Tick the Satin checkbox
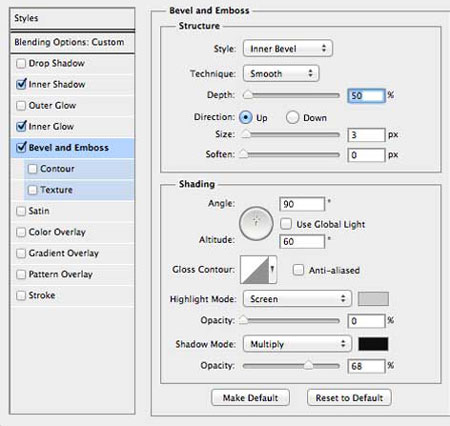 pyautogui.click(x=21, y=211)
